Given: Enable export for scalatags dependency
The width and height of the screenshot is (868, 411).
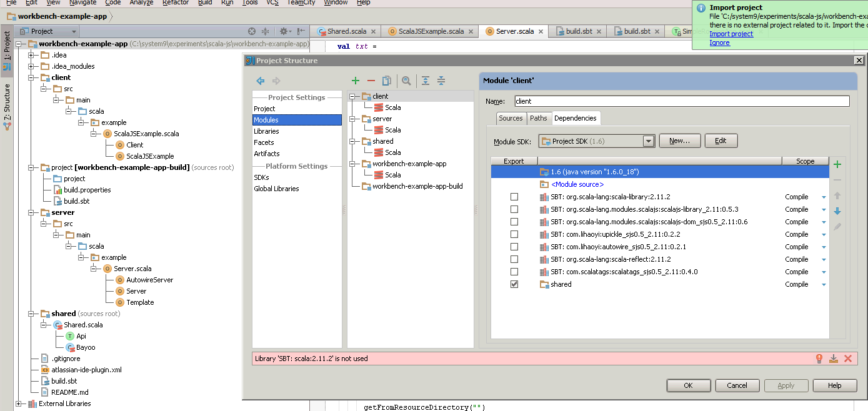Looking at the screenshot, I should click(x=514, y=272).
